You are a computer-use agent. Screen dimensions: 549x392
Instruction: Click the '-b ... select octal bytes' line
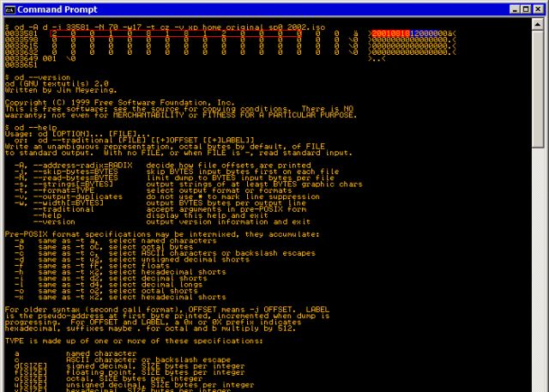(104, 247)
